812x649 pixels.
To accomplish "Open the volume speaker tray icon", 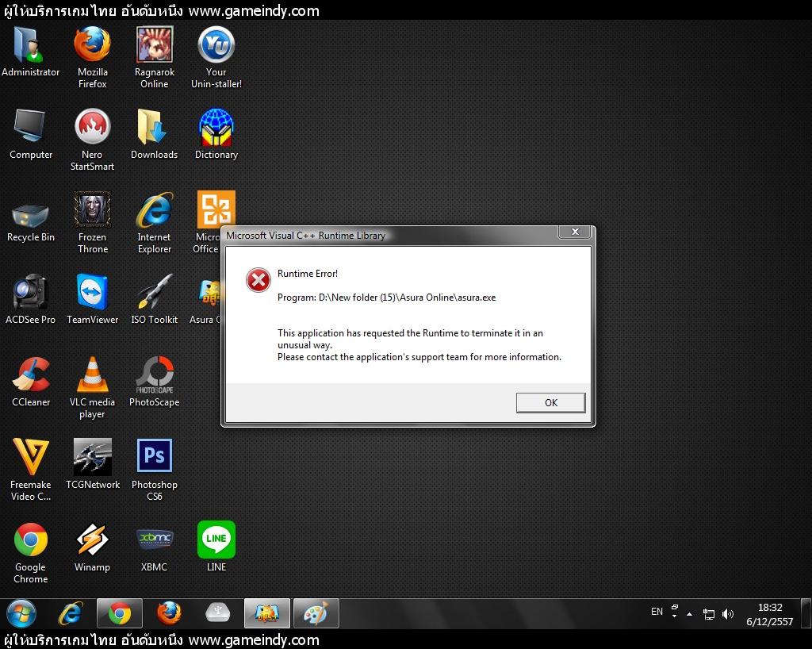I will (728, 614).
